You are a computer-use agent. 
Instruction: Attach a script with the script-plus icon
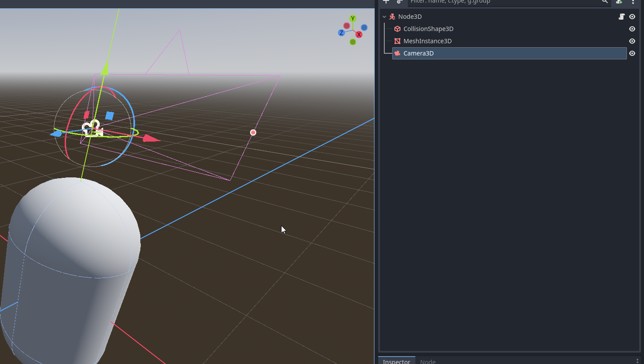pyautogui.click(x=619, y=2)
